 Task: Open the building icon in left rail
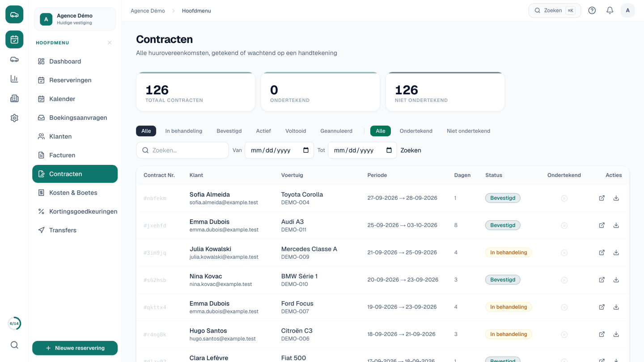(x=14, y=98)
